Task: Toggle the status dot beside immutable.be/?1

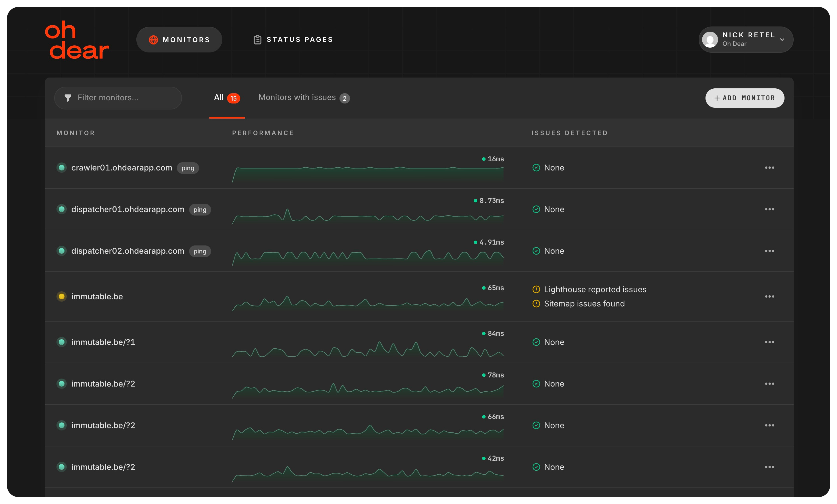Action: pos(62,342)
